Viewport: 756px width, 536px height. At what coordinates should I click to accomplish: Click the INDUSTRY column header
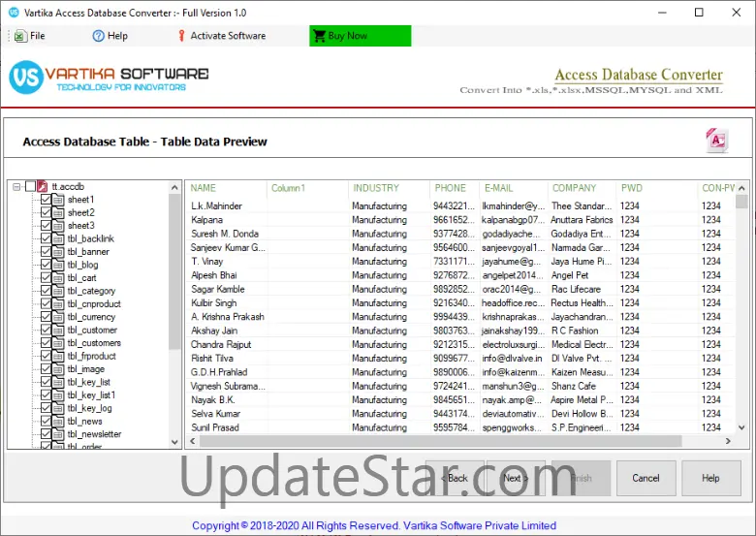[389, 188]
